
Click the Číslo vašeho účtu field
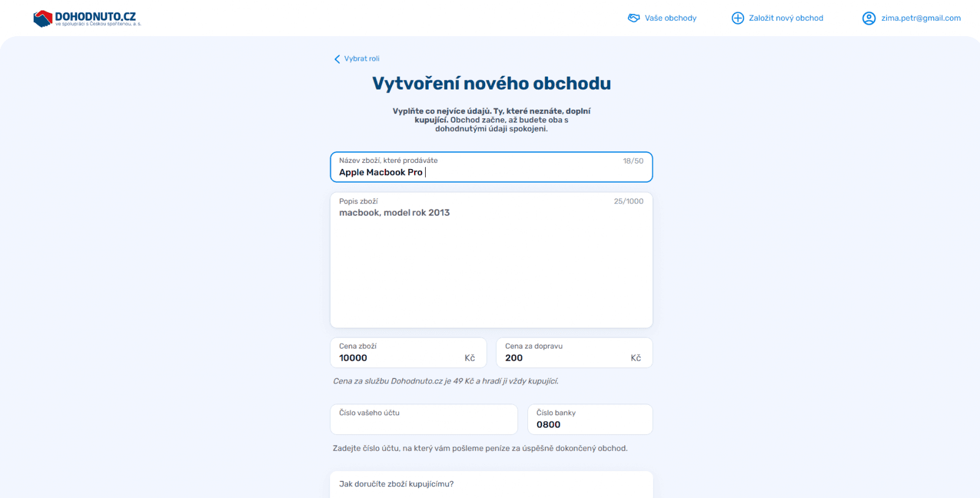(x=424, y=420)
